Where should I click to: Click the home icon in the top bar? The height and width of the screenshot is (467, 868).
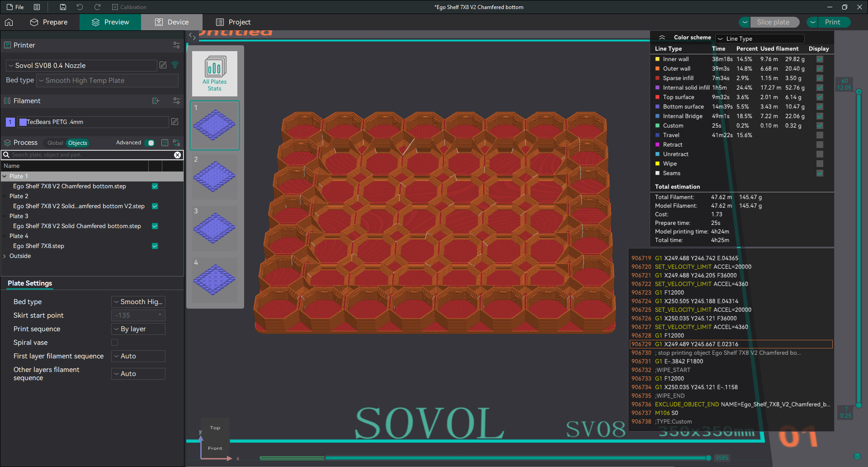click(9, 22)
